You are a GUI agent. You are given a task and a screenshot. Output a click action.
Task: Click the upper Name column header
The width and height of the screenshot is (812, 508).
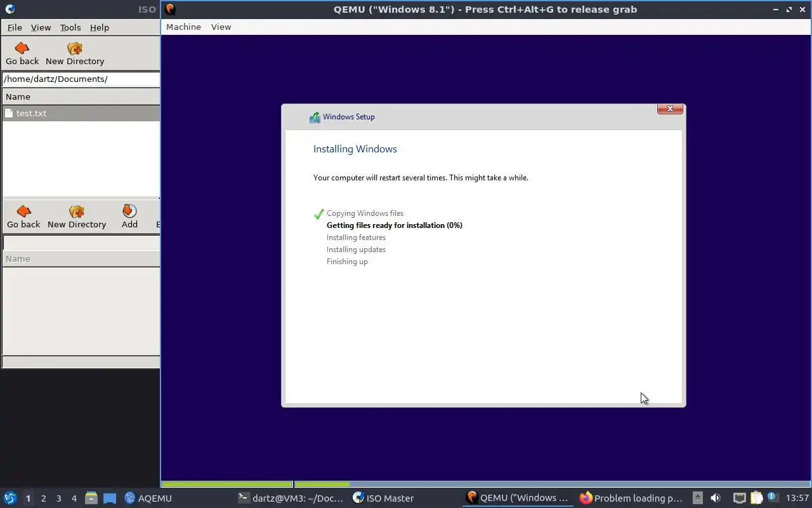(x=81, y=97)
